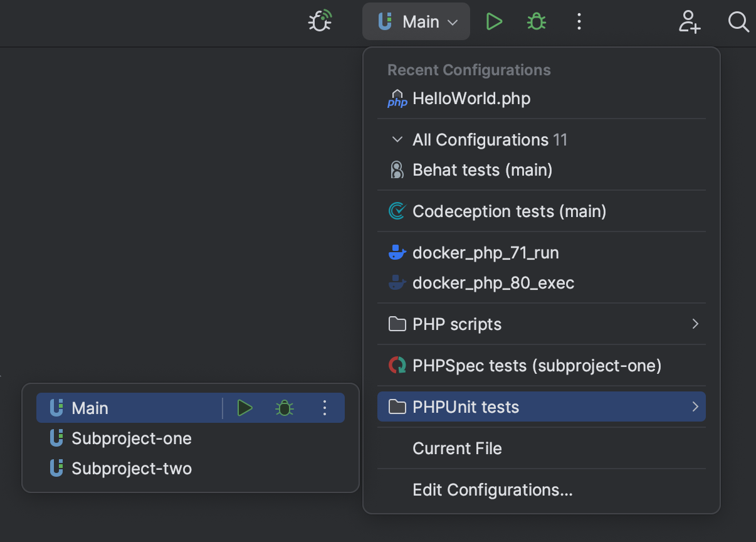Choose Codeception tests (main) from the list
The image size is (756, 542).
[x=508, y=211]
